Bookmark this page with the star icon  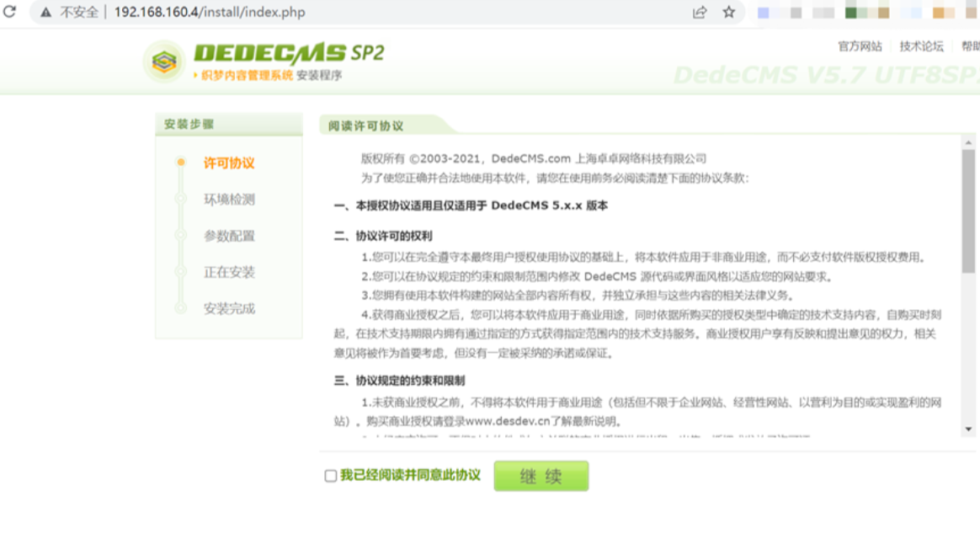[729, 12]
